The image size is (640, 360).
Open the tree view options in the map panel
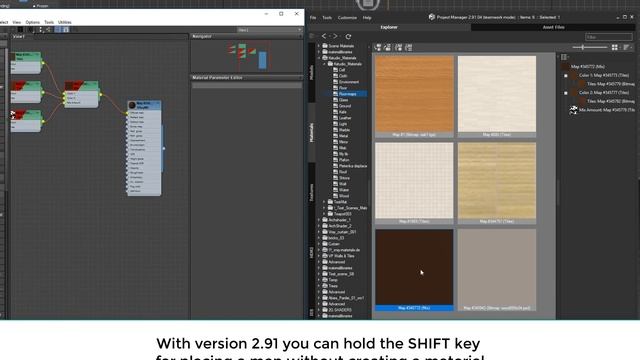(564, 57)
